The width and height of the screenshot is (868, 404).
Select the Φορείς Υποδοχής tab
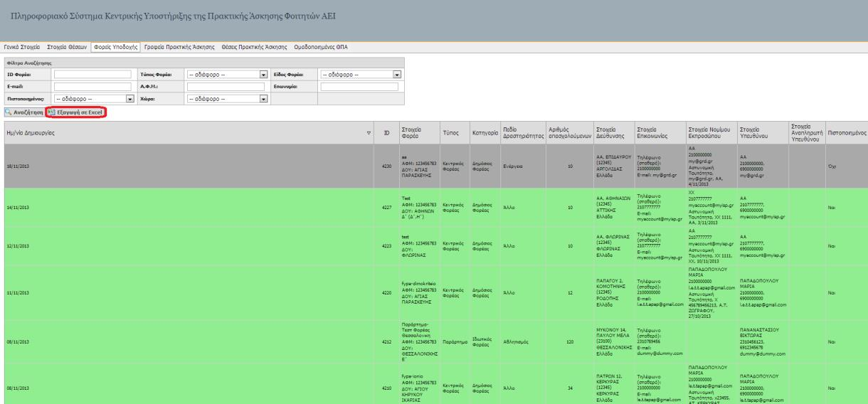[117, 47]
